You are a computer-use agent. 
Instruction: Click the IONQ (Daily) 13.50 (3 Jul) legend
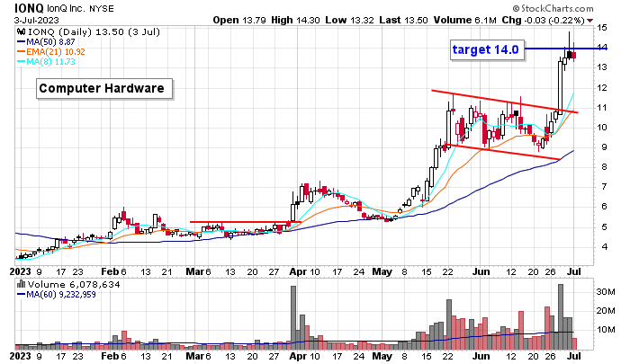[x=94, y=31]
